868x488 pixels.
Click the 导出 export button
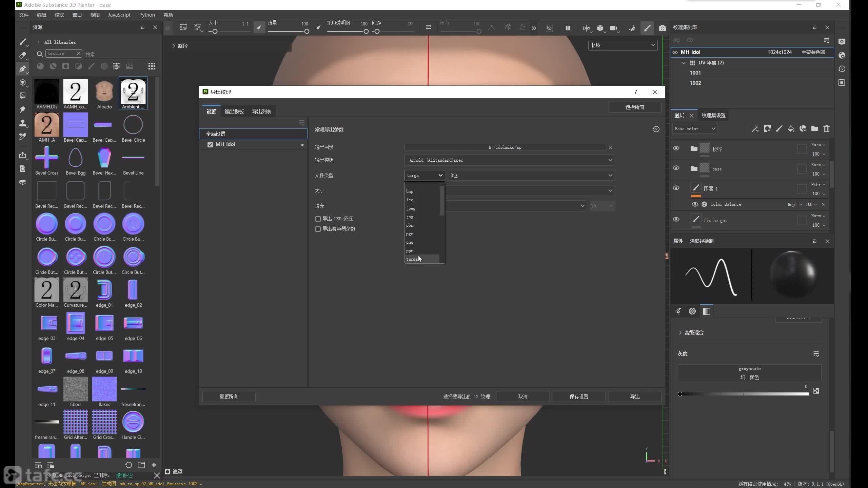(x=635, y=396)
